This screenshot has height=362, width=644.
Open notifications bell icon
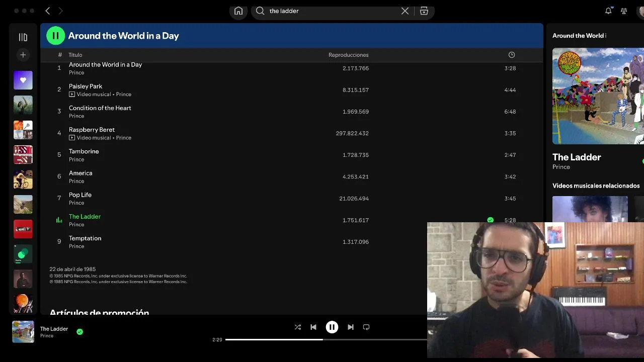tap(608, 11)
